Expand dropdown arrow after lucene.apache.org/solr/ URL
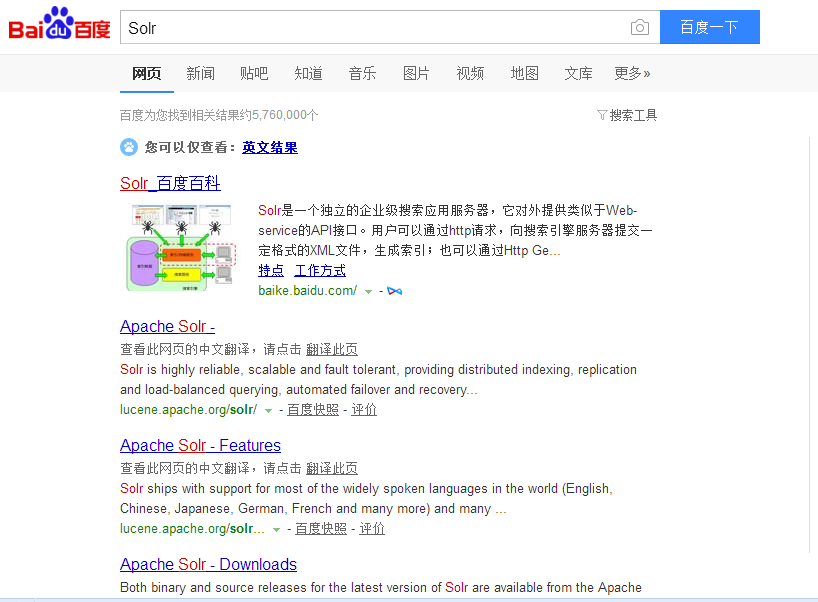Screen dimensions: 818x602 268,411
